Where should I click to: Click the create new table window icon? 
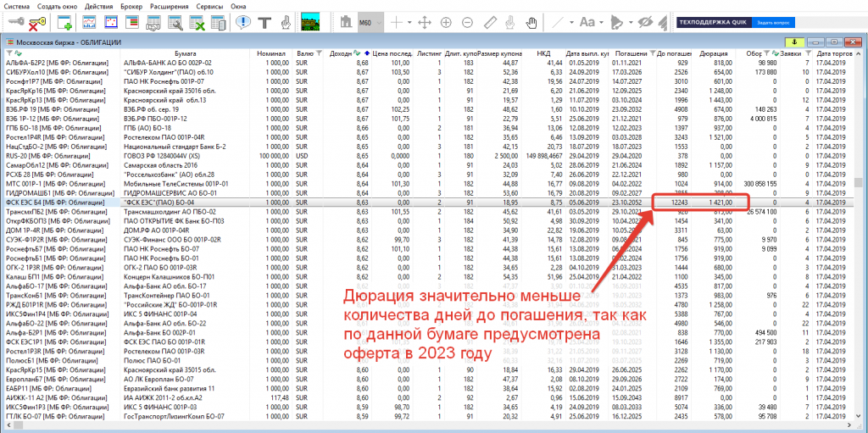64,23
